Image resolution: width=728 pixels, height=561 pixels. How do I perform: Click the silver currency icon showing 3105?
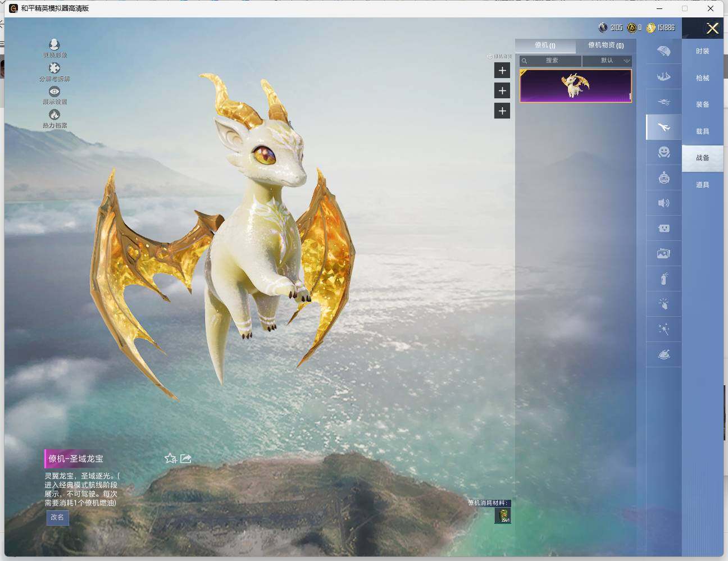pos(603,28)
